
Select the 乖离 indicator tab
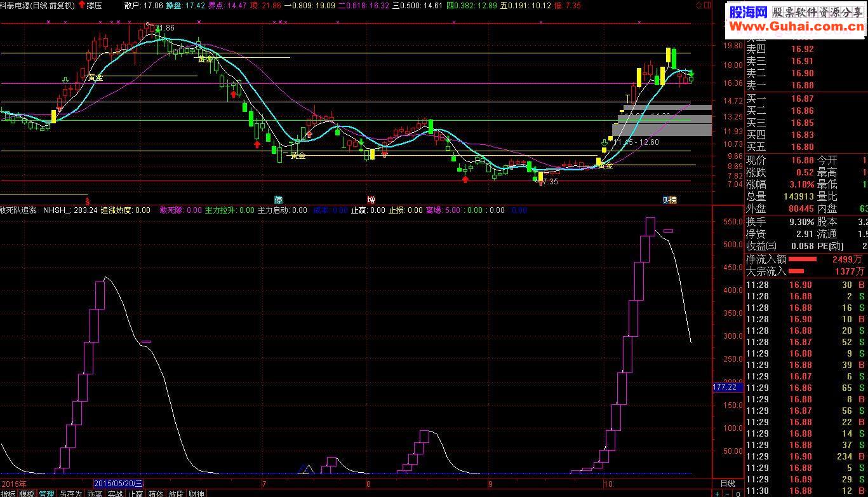click(x=95, y=493)
